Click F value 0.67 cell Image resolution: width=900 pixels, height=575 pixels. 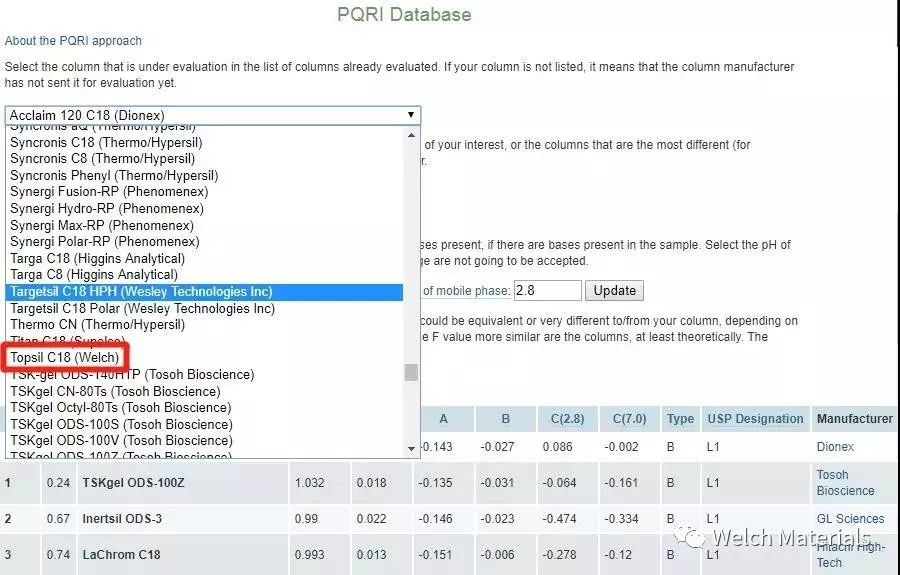click(58, 519)
